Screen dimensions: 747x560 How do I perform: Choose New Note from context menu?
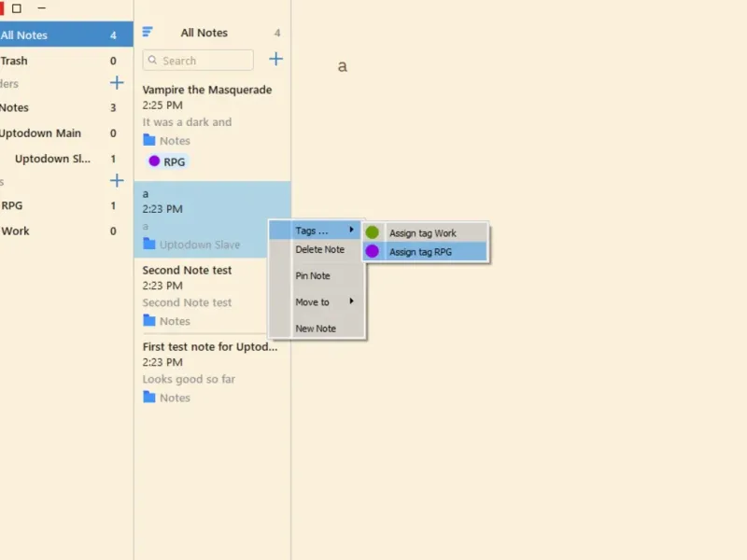click(x=317, y=329)
